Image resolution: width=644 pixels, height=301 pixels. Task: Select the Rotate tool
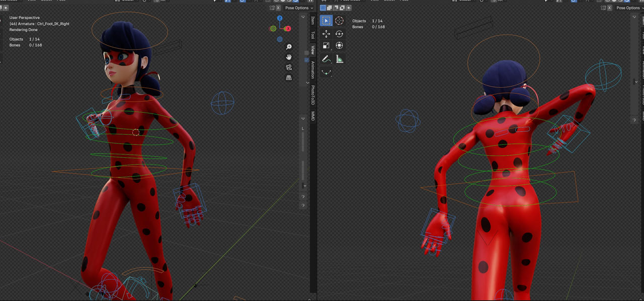[340, 34]
